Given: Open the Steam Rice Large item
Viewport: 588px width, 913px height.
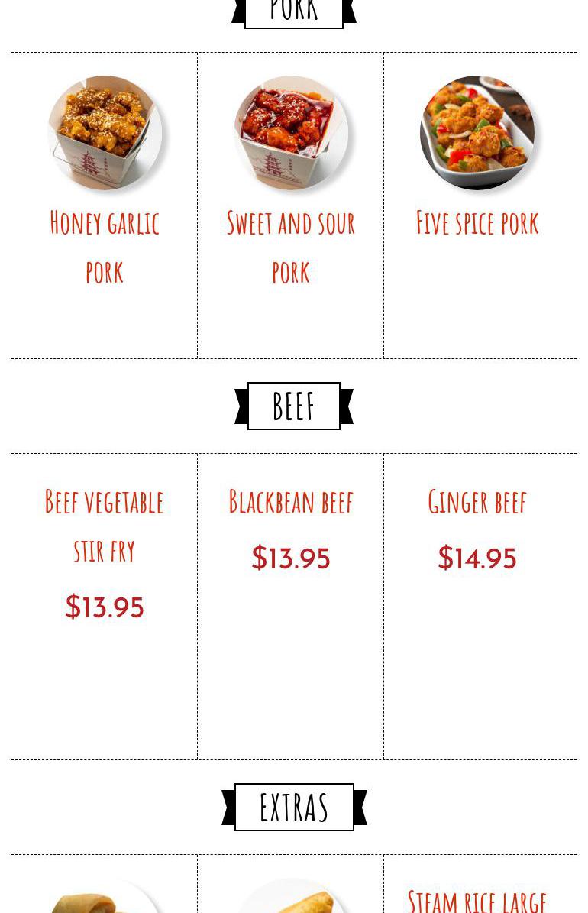Looking at the screenshot, I should (x=477, y=900).
